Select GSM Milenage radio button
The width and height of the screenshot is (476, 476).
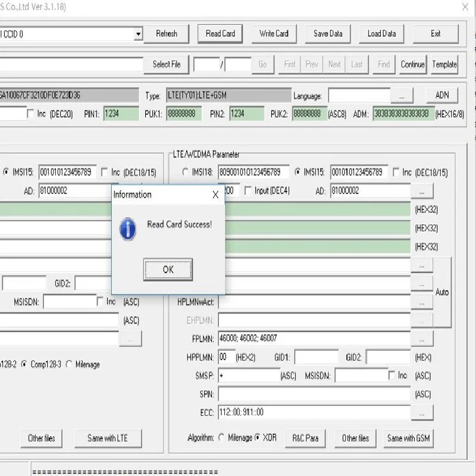(x=69, y=364)
